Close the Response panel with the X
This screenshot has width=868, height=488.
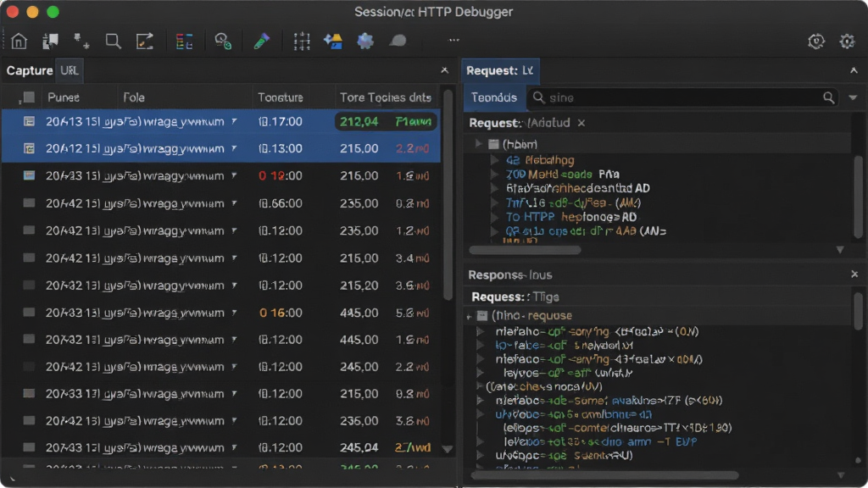854,274
